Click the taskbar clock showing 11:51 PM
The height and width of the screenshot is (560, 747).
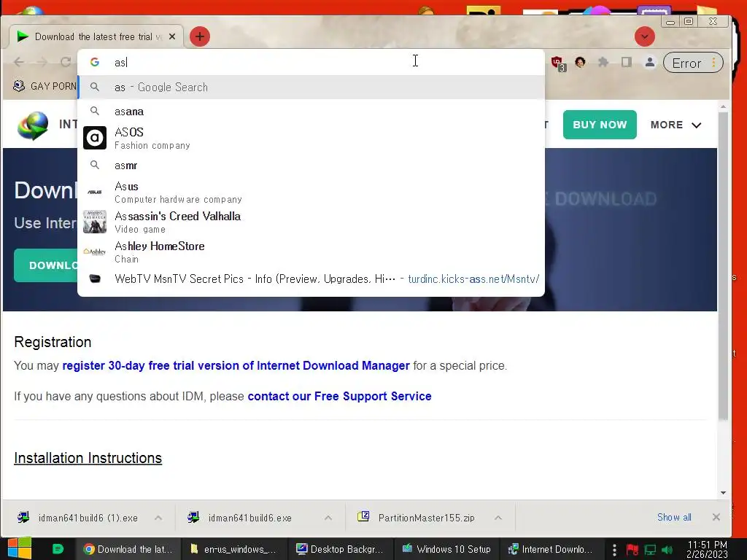(707, 549)
